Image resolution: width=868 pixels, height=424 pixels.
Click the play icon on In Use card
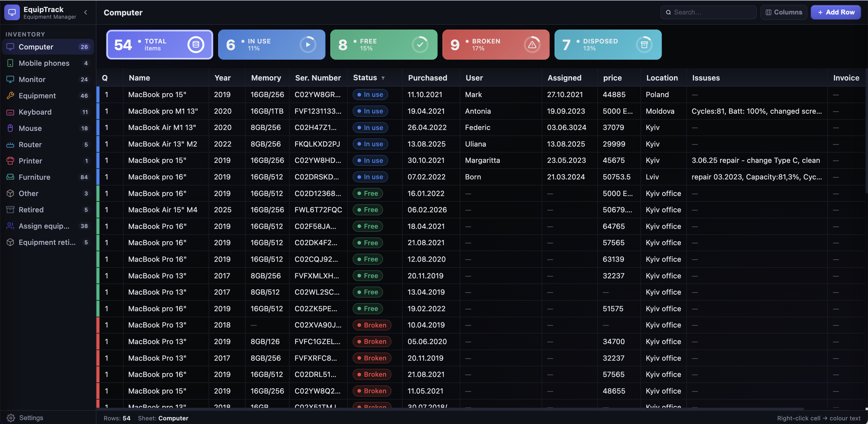point(308,45)
